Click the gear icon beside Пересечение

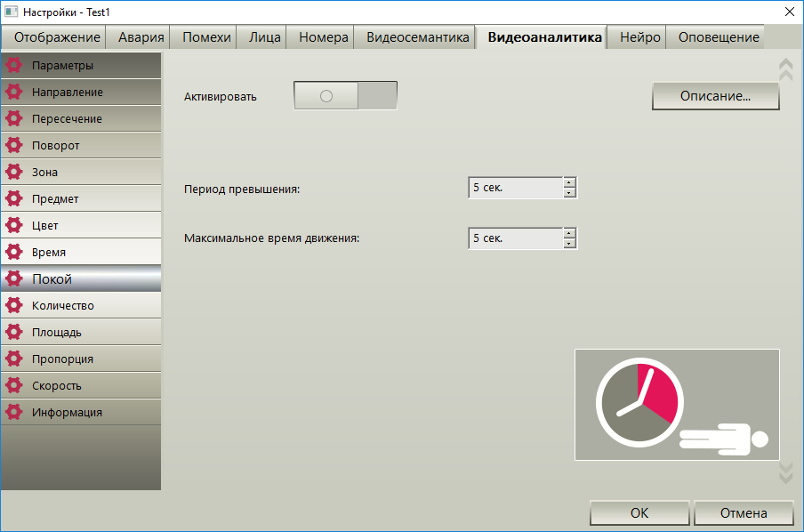pyautogui.click(x=14, y=118)
